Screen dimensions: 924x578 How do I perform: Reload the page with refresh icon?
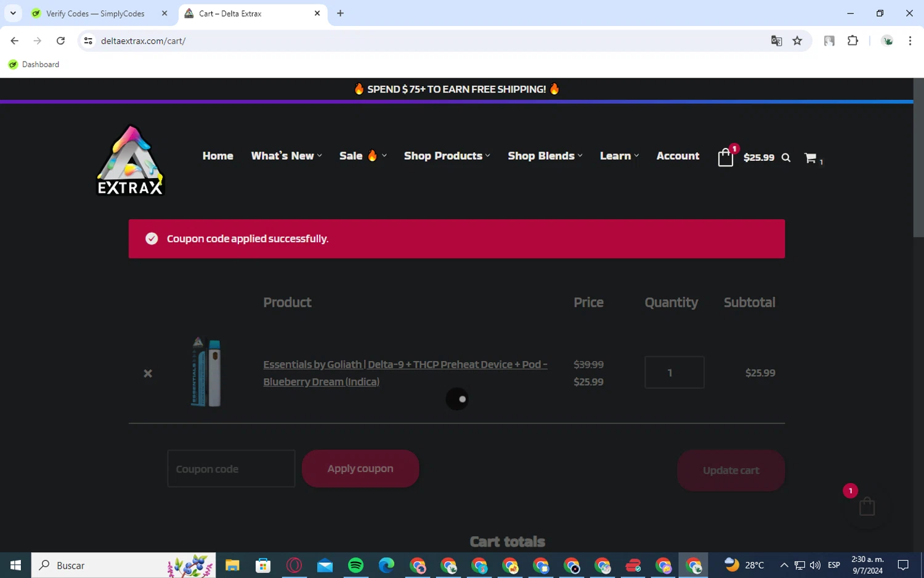[60, 41]
